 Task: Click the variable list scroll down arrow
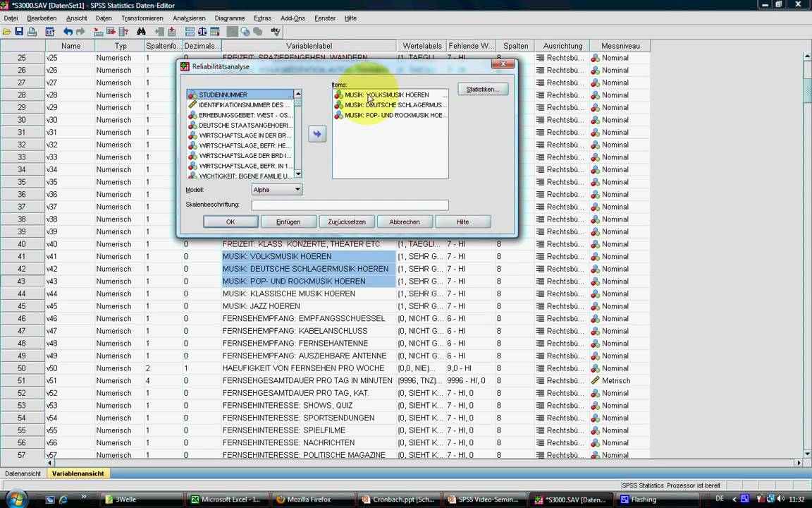(297, 174)
